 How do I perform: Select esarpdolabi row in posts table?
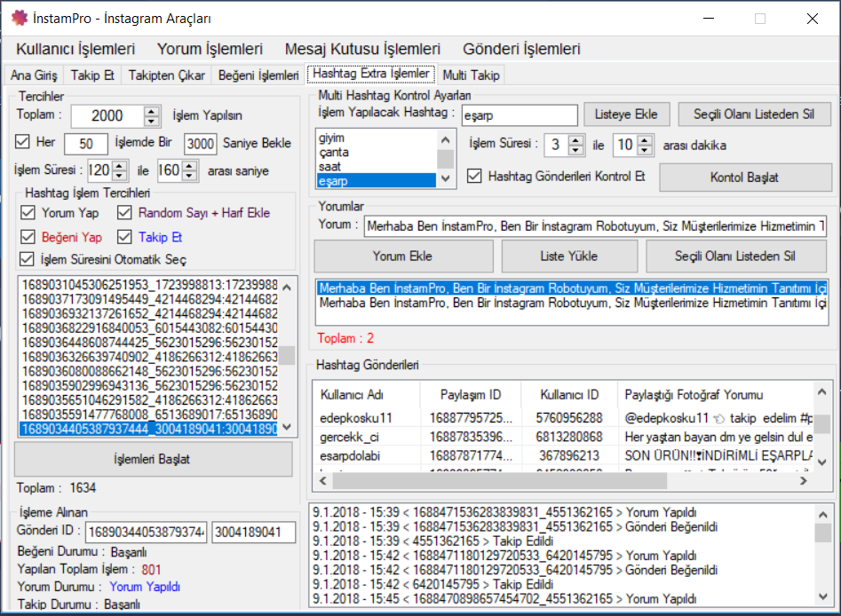tap(564, 455)
